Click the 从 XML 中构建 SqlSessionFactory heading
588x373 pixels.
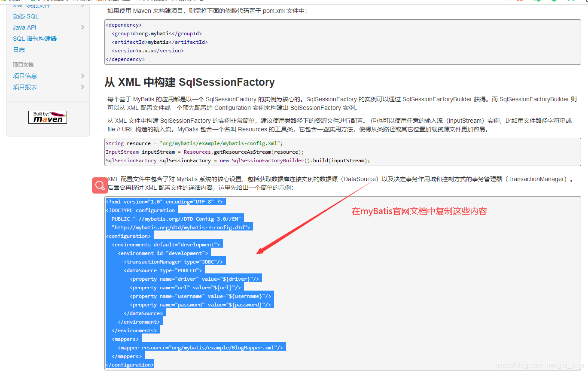[189, 82]
